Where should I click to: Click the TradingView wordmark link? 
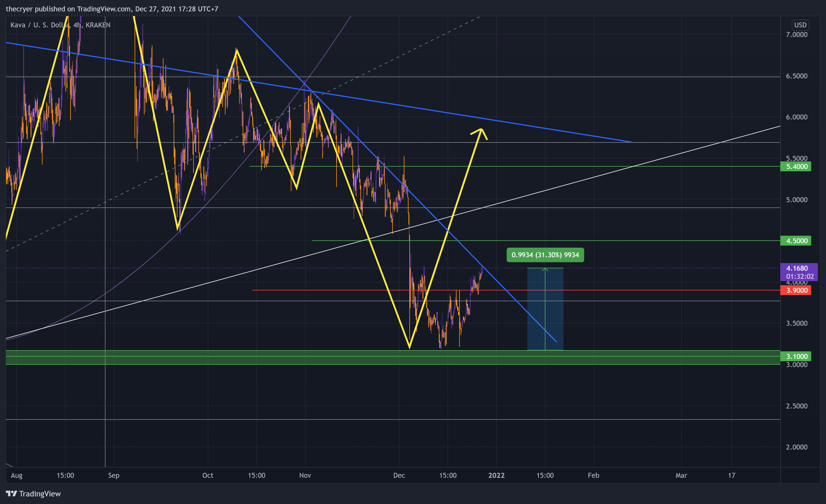(40, 494)
